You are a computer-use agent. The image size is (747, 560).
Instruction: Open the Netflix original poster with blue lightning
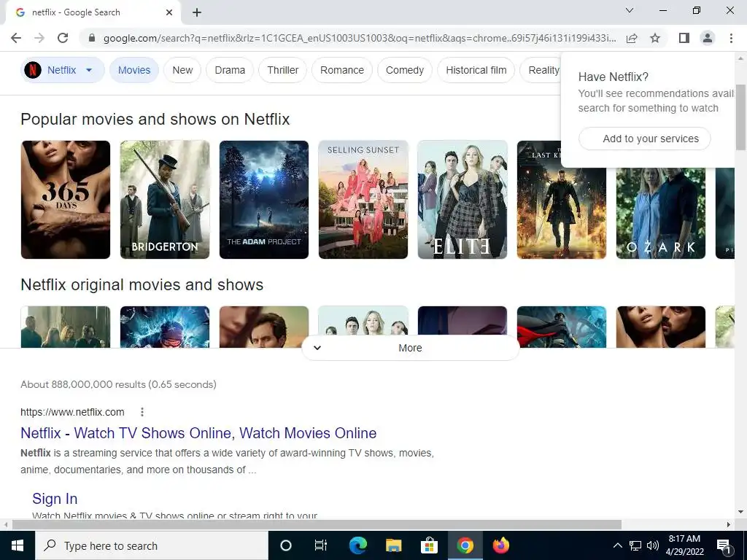pyautogui.click(x=165, y=327)
